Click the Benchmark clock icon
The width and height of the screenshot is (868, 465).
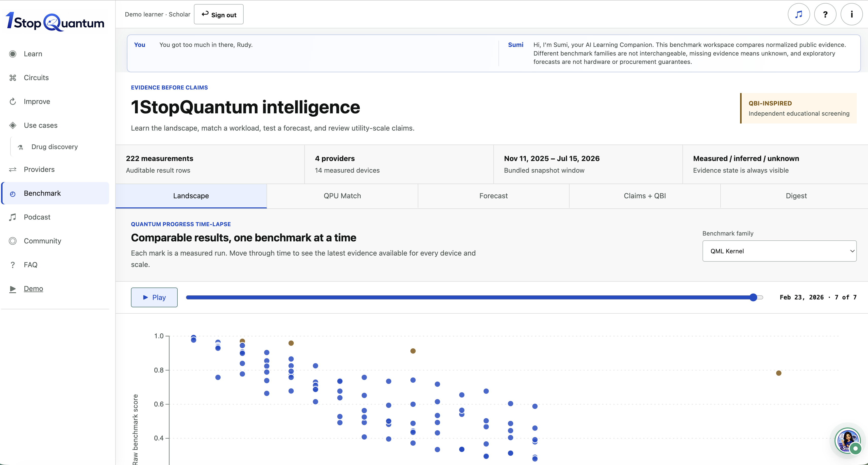pyautogui.click(x=13, y=194)
